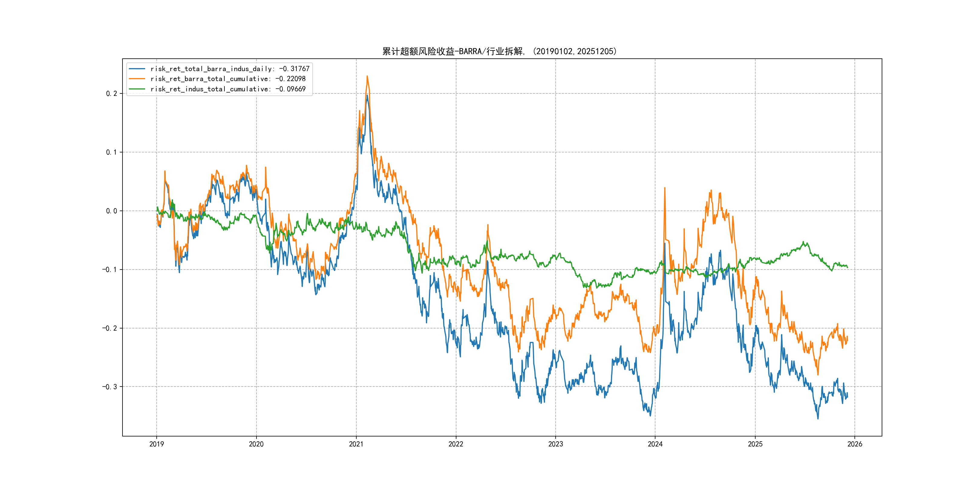Click the 2025 x-axis tick label

(755, 444)
